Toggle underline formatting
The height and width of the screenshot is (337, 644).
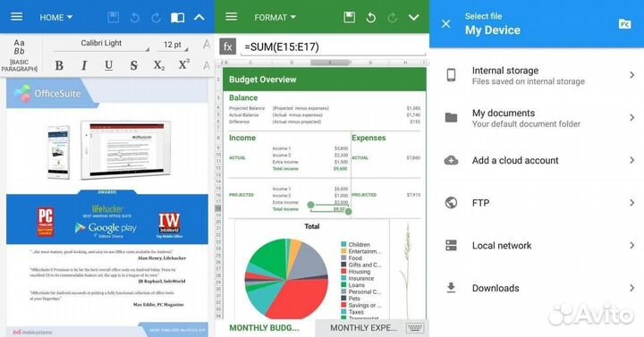tap(108, 65)
